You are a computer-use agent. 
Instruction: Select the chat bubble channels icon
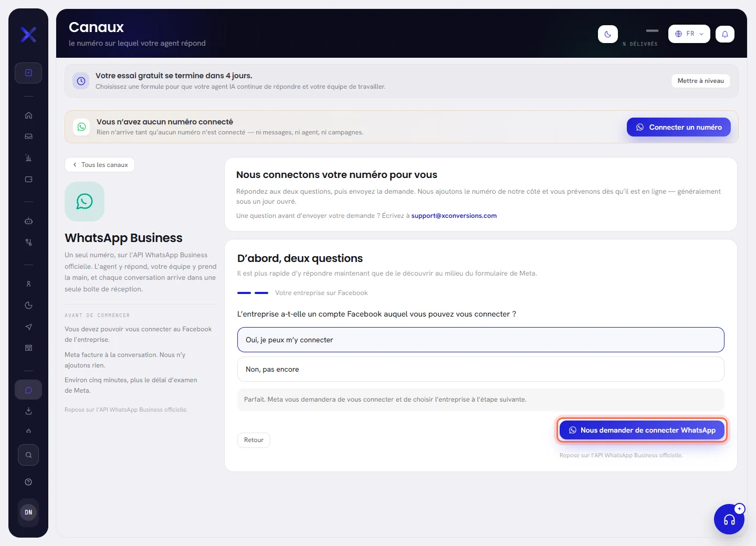click(28, 390)
